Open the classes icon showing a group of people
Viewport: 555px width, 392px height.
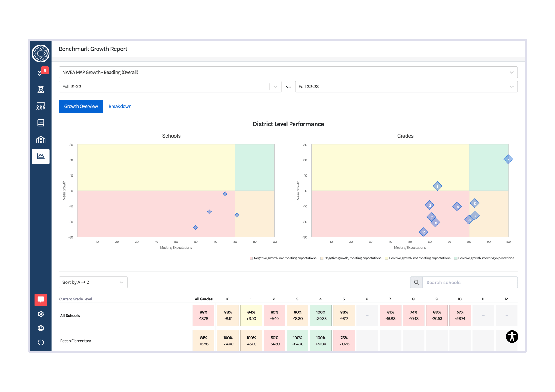point(41,106)
